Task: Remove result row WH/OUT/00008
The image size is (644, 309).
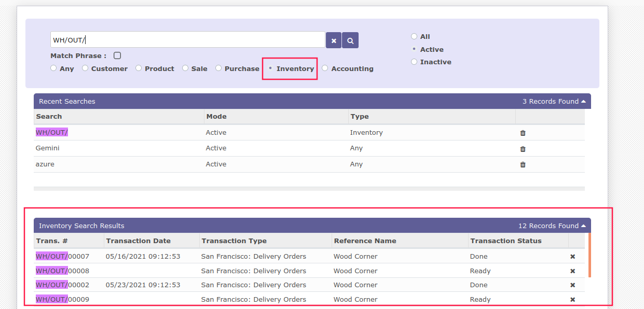Action: 573,271
